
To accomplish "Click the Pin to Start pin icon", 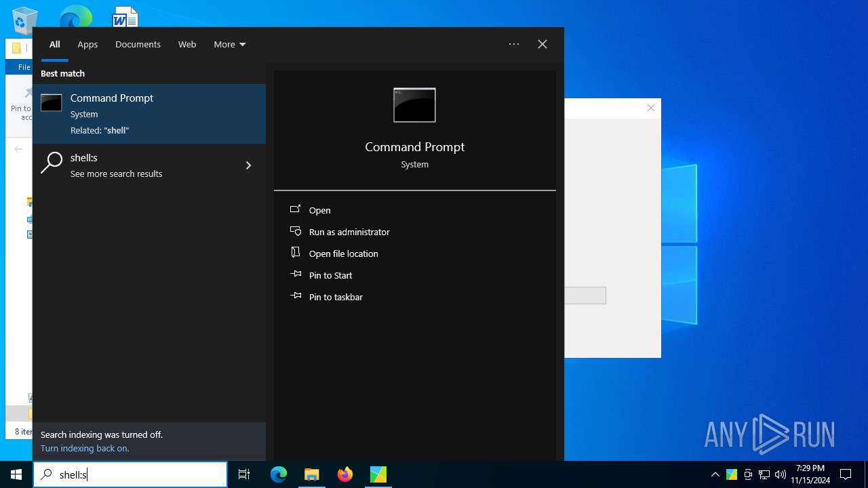I will [x=296, y=274].
